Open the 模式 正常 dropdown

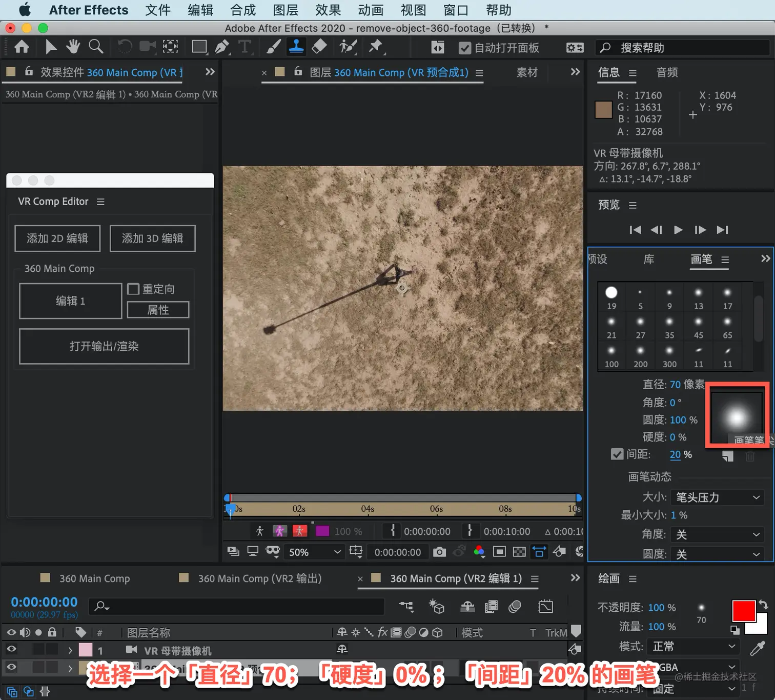tap(692, 646)
